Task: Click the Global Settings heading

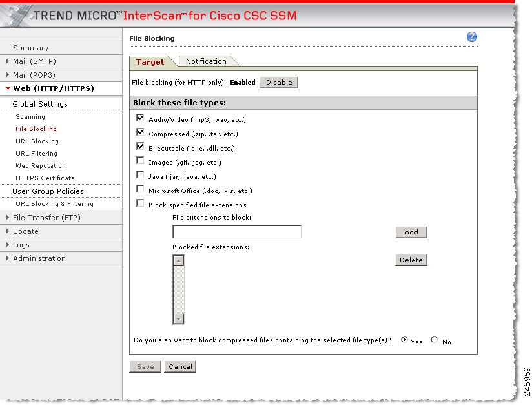Action: 40,104
